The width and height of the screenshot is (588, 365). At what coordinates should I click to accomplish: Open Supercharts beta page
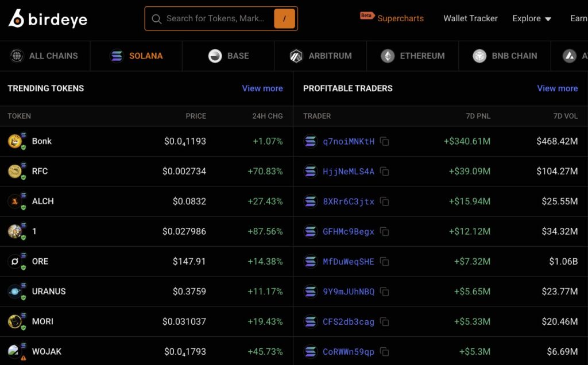400,19
